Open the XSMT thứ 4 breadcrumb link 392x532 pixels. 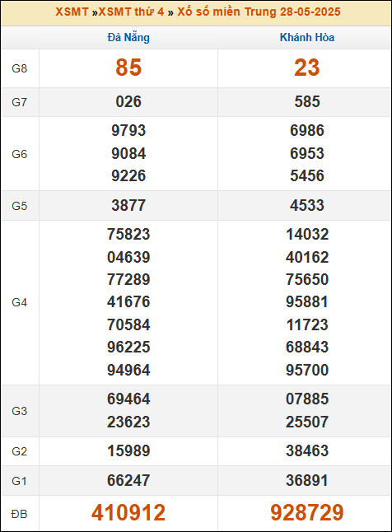(x=131, y=12)
